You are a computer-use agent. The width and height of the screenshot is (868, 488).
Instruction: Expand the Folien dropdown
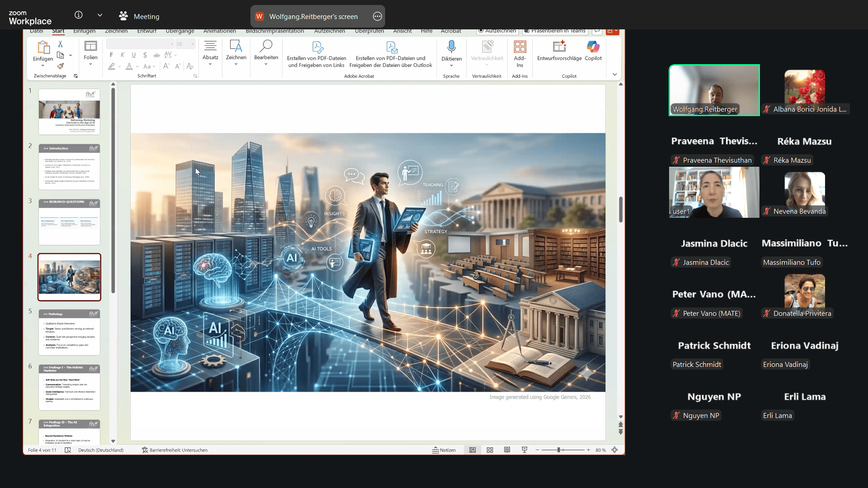point(90,64)
